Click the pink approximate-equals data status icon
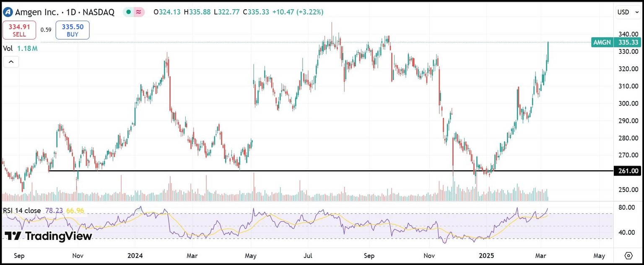This screenshot has width=644, height=265. point(138,12)
